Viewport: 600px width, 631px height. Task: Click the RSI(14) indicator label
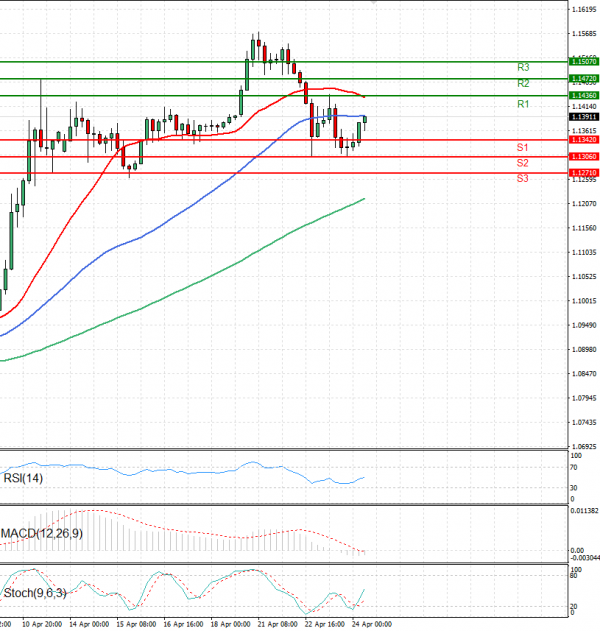[23, 478]
